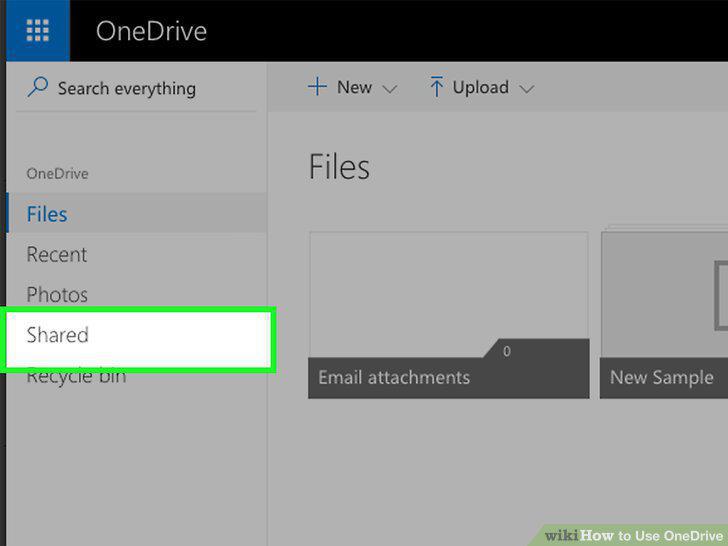Click the search magnifier icon
728x546 pixels.
click(38, 87)
